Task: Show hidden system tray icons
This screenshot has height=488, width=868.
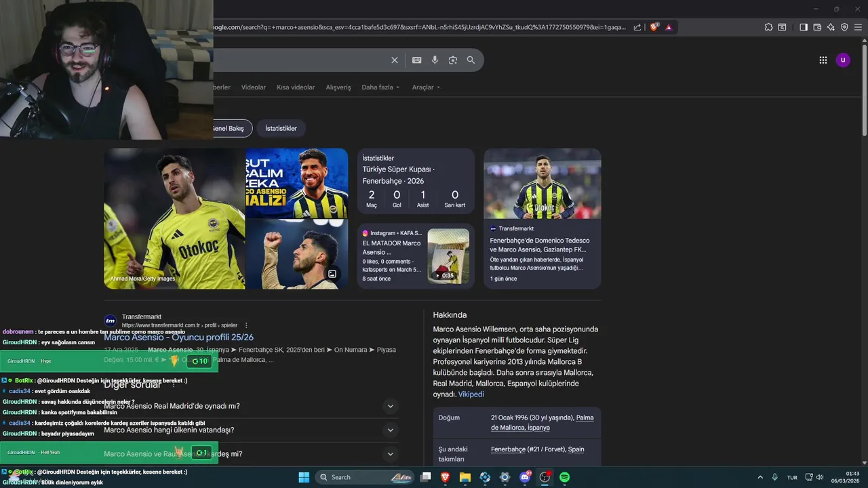Action: point(759,477)
